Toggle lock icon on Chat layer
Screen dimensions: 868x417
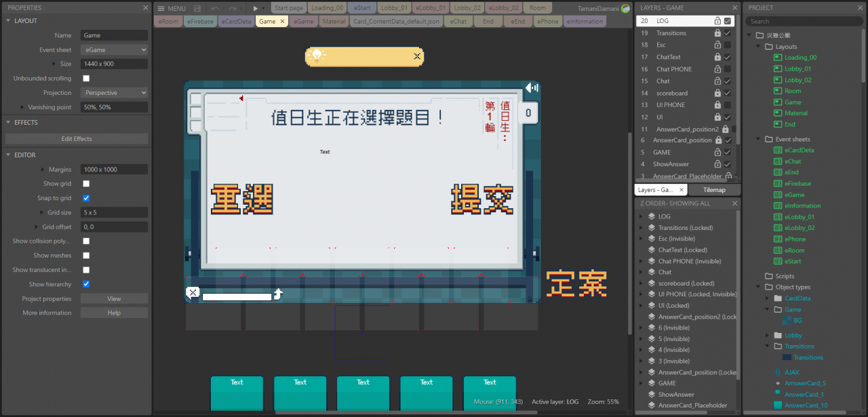(x=717, y=81)
